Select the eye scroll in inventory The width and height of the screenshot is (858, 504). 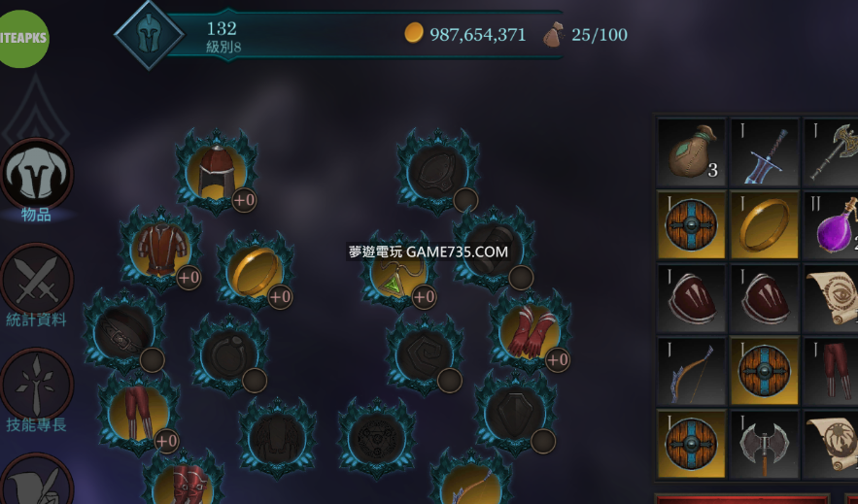coord(831,298)
